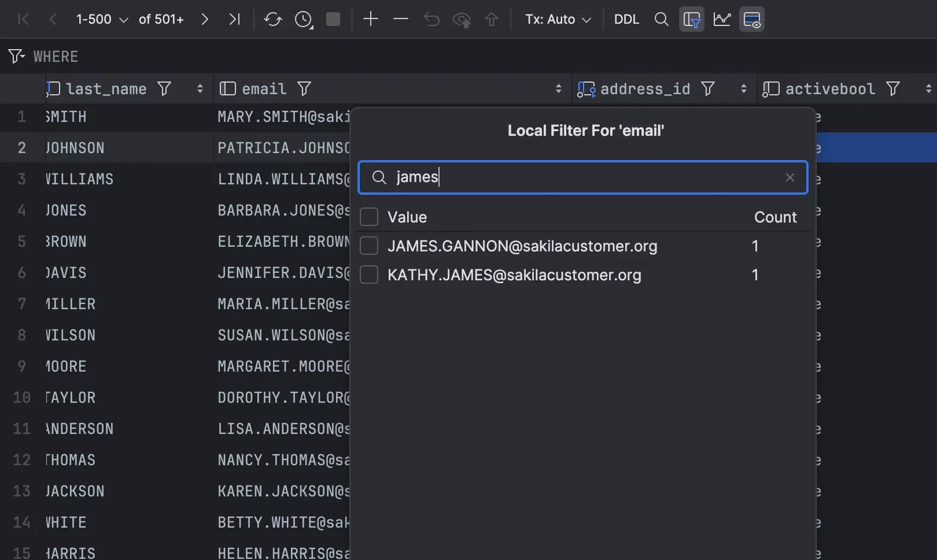The height and width of the screenshot is (560, 937).
Task: Click the stop square icon
Action: coord(333,20)
